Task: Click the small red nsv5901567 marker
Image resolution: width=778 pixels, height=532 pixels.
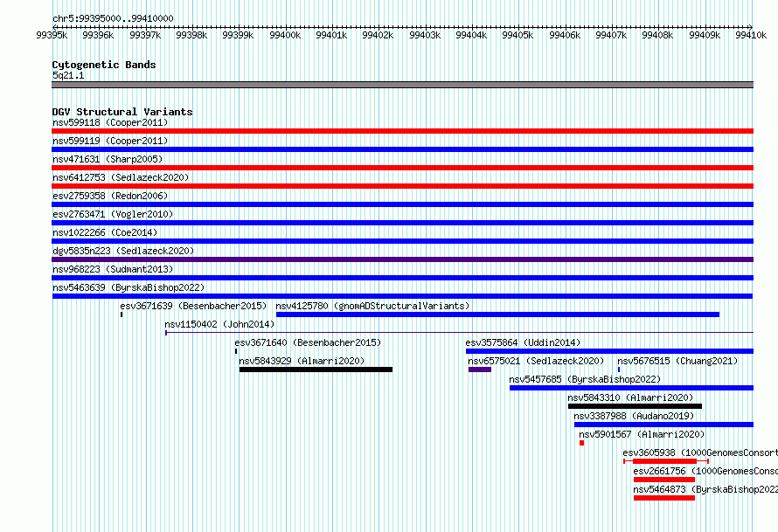Action: click(581, 443)
